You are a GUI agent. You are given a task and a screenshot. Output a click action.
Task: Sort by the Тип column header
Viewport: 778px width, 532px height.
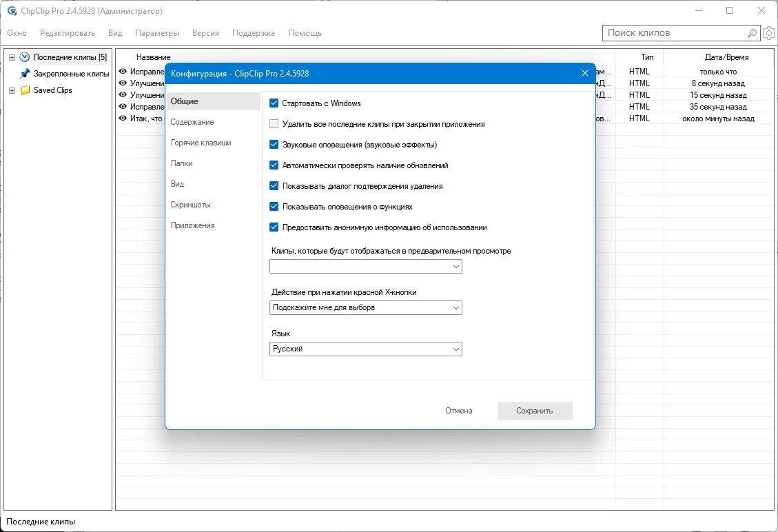pos(646,57)
